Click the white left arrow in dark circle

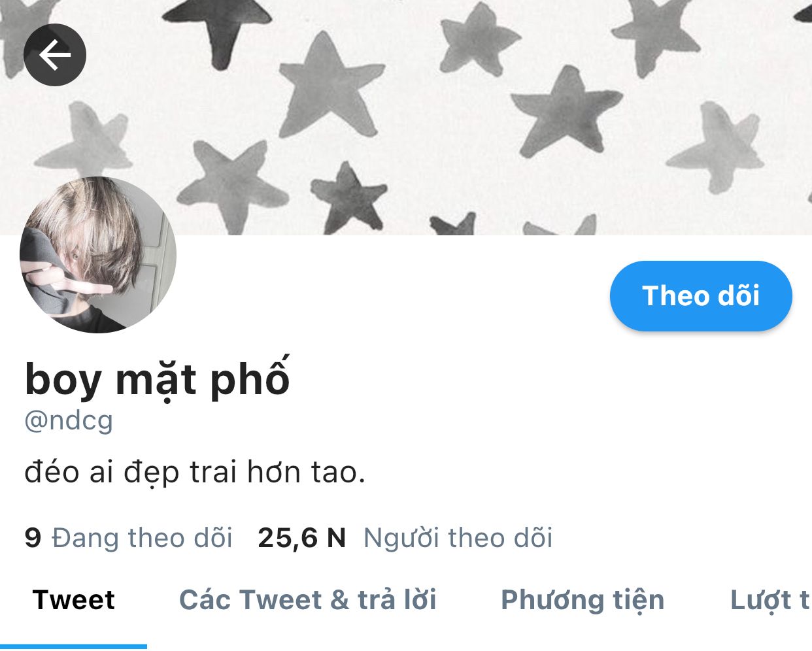[x=55, y=55]
